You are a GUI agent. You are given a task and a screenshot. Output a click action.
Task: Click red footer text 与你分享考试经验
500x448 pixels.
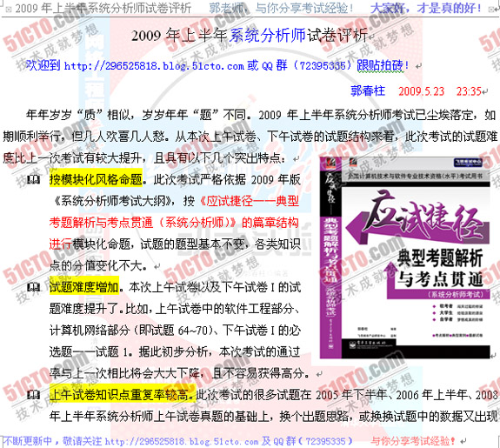pos(413,441)
